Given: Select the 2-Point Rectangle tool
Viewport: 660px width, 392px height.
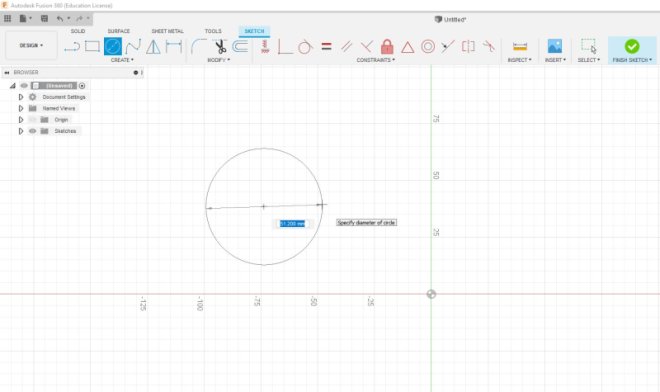Looking at the screenshot, I should point(92,46).
